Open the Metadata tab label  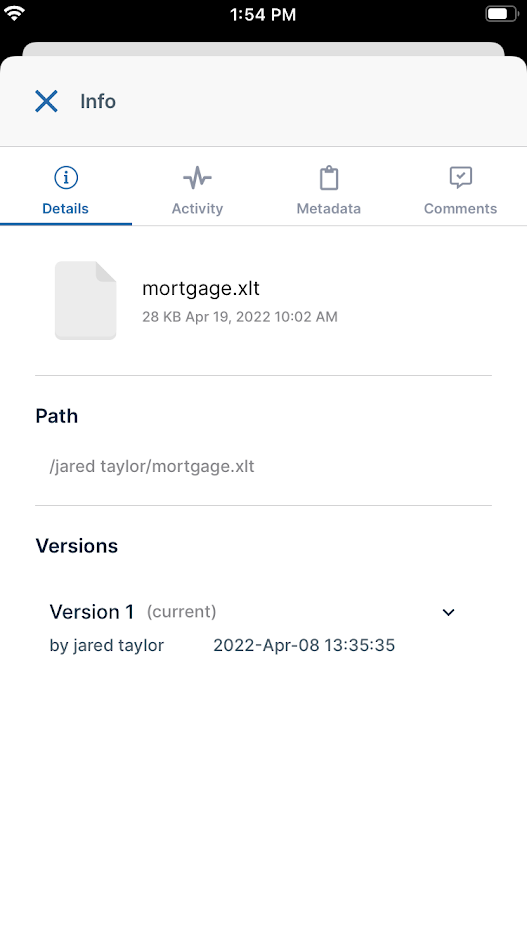(329, 209)
